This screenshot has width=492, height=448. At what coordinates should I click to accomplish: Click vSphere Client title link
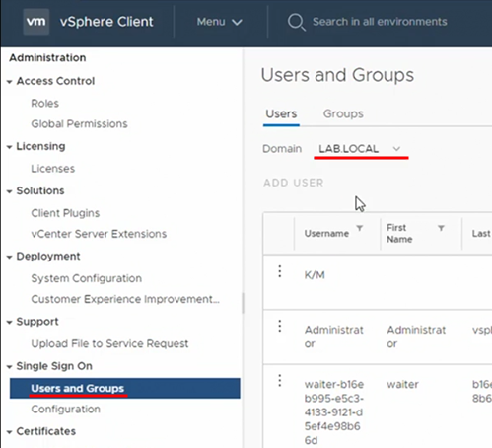[x=106, y=22]
